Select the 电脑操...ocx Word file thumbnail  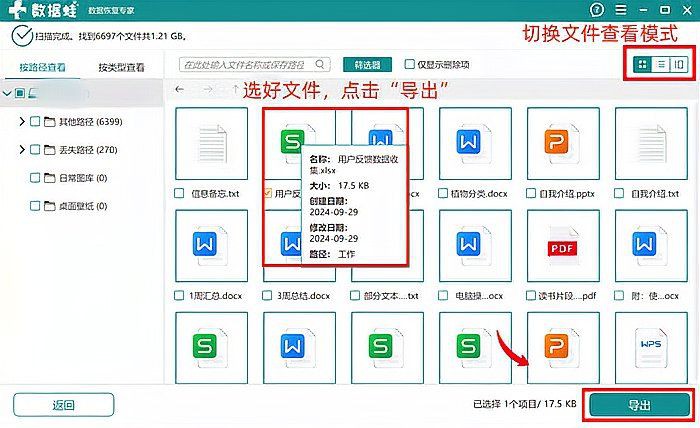click(x=475, y=246)
